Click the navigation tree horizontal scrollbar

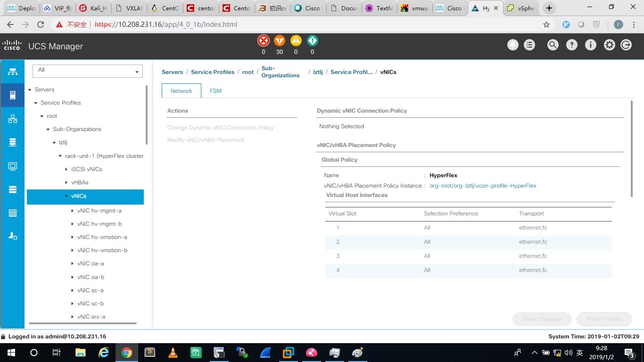pyautogui.click(x=83, y=323)
